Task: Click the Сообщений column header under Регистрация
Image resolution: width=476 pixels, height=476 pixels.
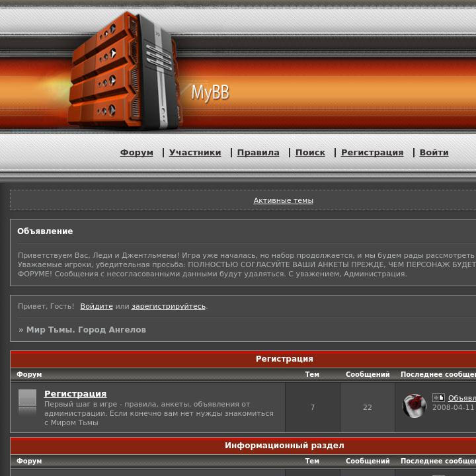Action: pos(368,374)
